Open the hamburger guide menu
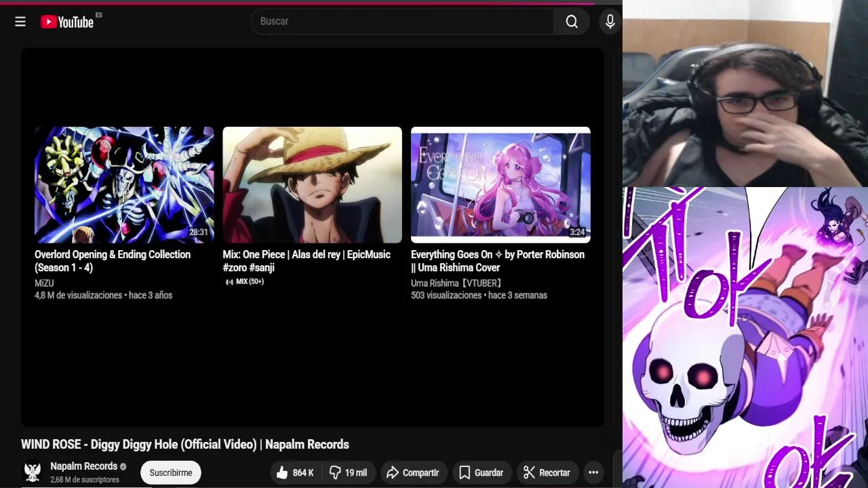Screen dimensions: 868x488 [20, 22]
